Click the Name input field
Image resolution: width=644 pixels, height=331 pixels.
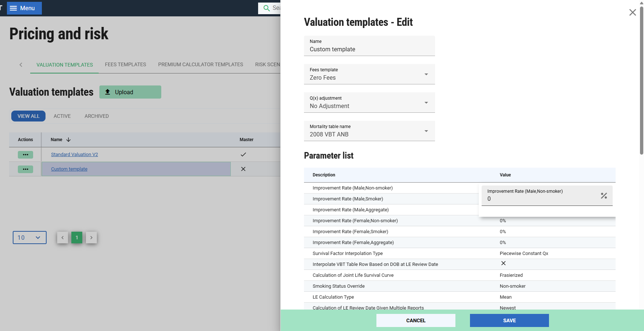coord(369,49)
